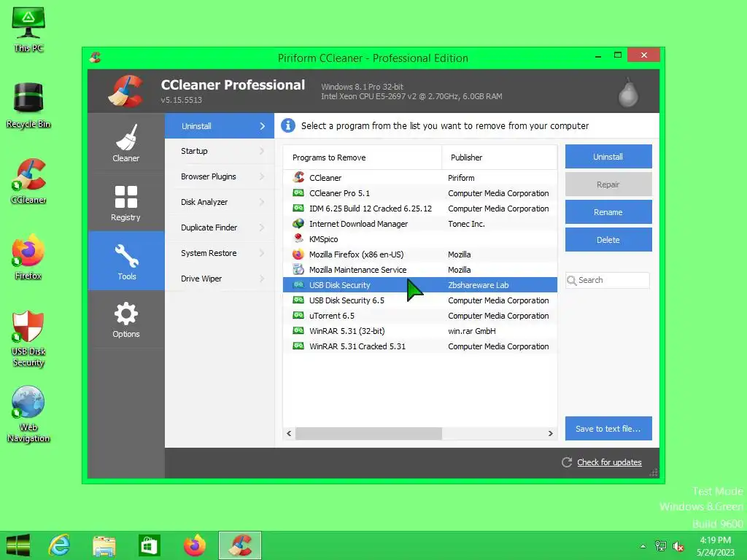Click the Mozilla Firefox row icon
Screen dimensions: 747x560
point(298,254)
